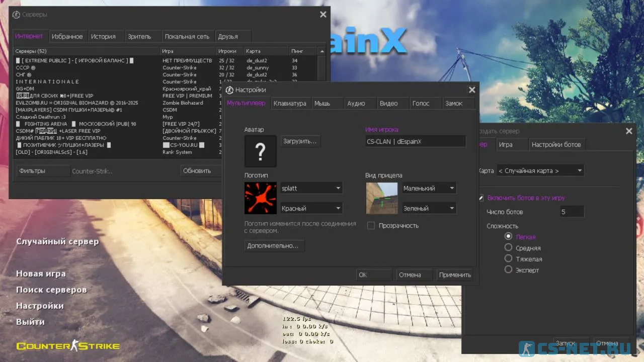This screenshot has width=644, height=362.
Task: Switch to the Клавиатура settings tab
Action: [290, 103]
